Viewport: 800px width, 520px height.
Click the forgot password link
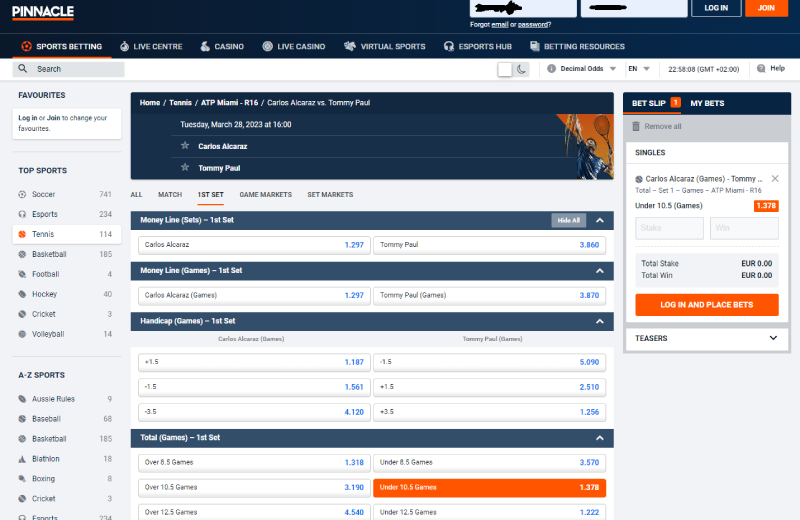click(x=533, y=24)
